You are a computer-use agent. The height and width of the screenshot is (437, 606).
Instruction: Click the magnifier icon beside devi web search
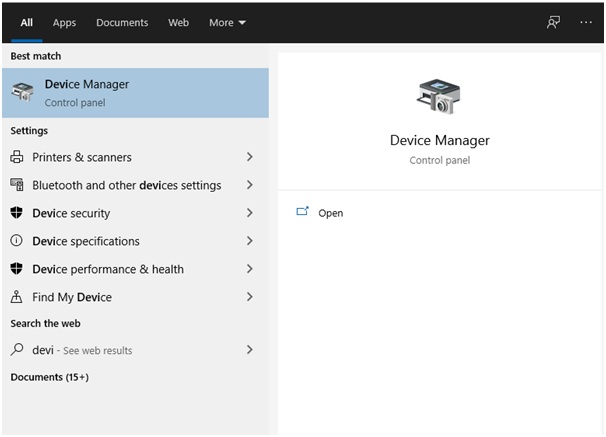tap(17, 349)
